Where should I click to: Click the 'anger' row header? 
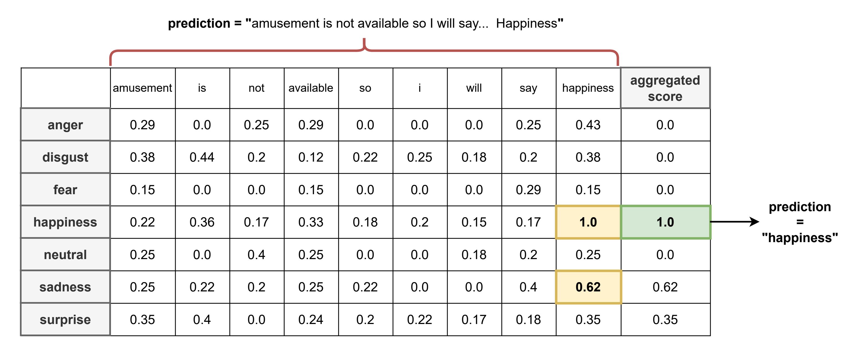tap(65, 125)
